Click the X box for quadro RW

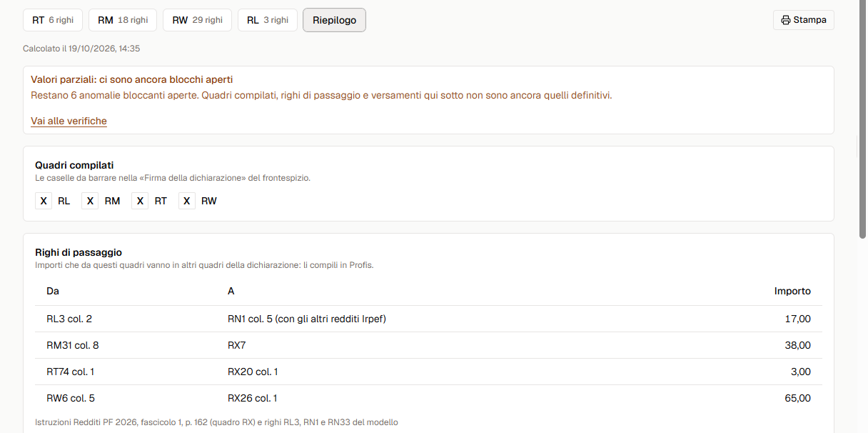point(187,201)
